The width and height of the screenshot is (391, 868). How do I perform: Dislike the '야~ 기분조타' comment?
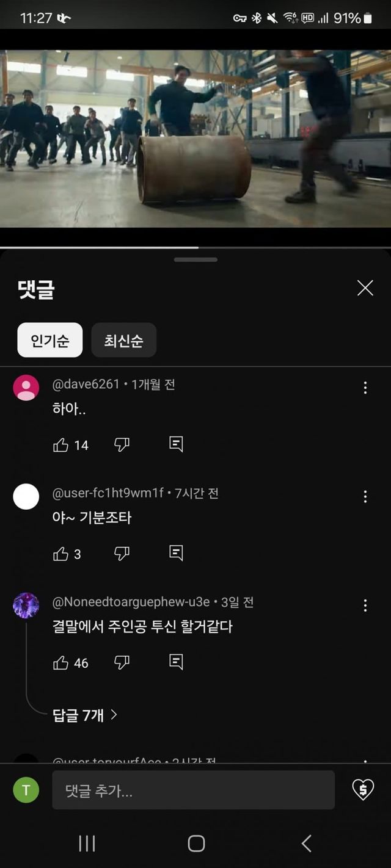[x=122, y=554]
